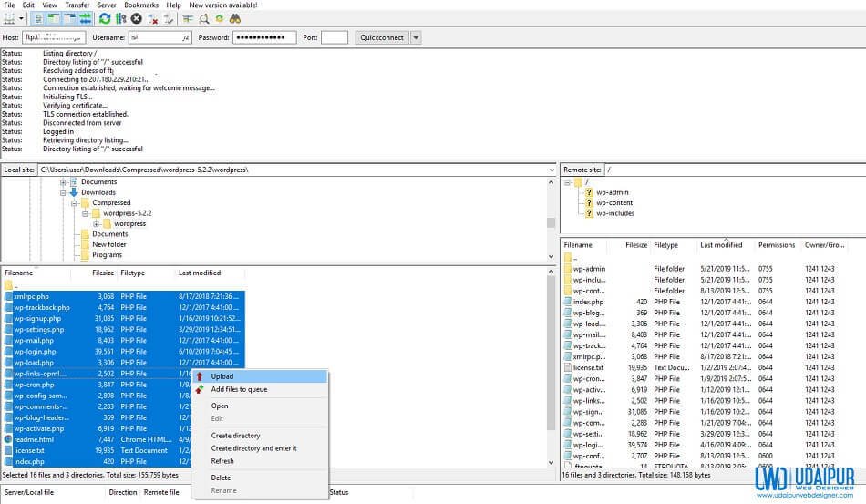Click the Port input field

pyautogui.click(x=335, y=37)
